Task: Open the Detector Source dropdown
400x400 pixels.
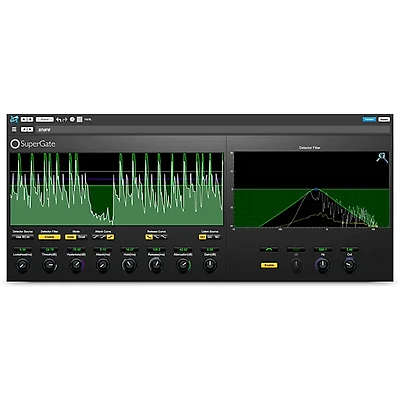Action: tap(23, 237)
